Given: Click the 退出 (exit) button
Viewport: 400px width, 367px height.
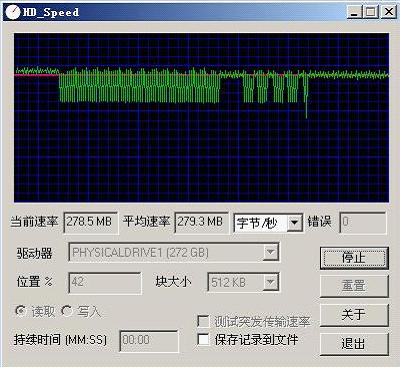Looking at the screenshot, I should click(x=354, y=343).
